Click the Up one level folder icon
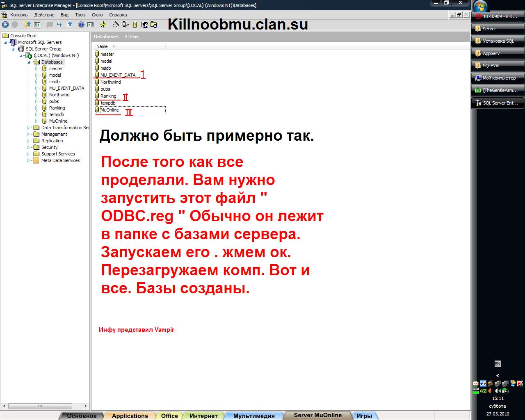 27,25
